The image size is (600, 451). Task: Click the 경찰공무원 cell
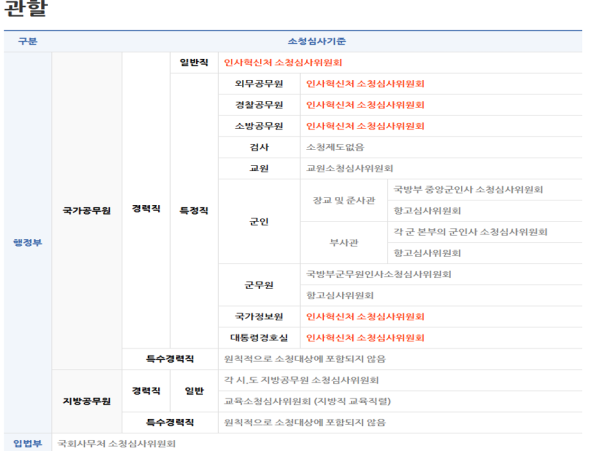pyautogui.click(x=259, y=105)
